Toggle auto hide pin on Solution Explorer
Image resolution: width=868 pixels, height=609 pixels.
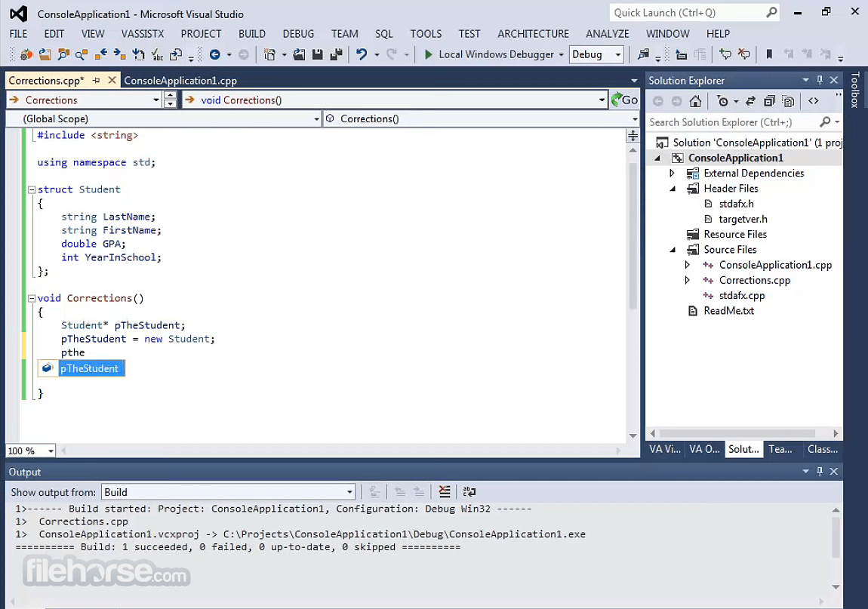coord(820,80)
